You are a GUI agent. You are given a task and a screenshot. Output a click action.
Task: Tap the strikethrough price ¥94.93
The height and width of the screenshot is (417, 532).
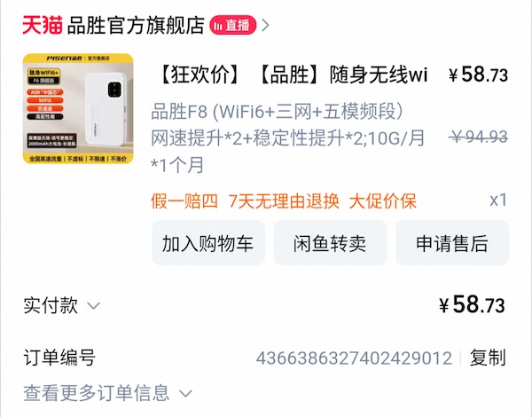(478, 138)
